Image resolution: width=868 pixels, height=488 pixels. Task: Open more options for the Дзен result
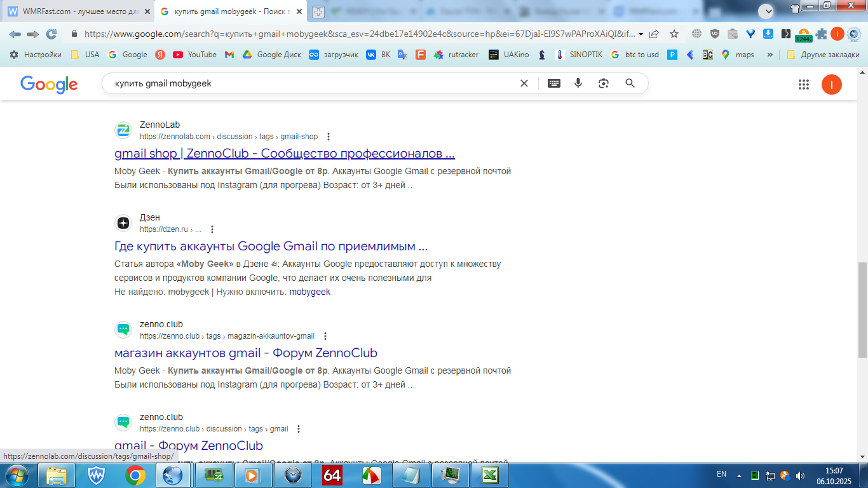[212, 229]
